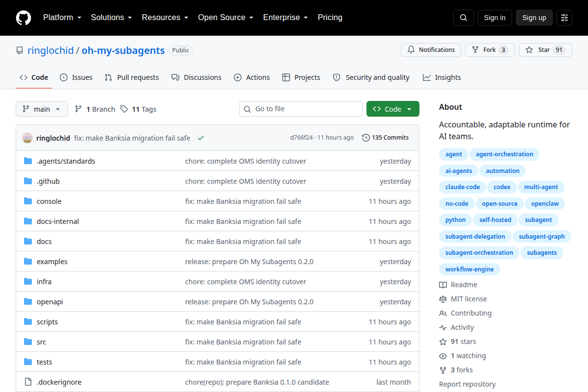Open the oh-my-subagents repository name link
This screenshot has width=588, height=392.
pos(123,50)
